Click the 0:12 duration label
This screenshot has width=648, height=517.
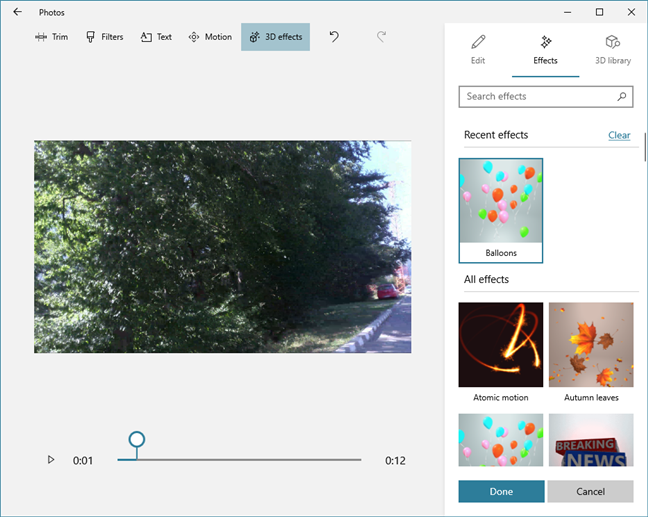(395, 460)
